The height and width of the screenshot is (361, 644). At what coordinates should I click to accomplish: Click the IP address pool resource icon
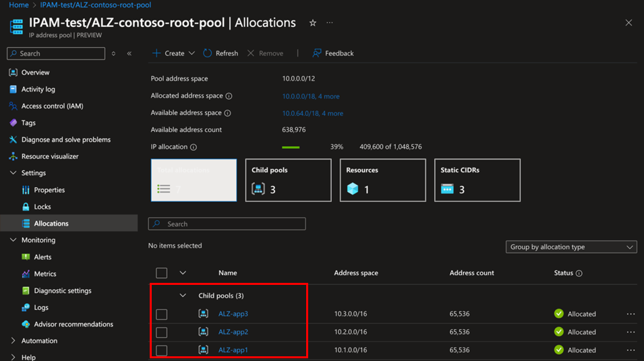[16, 27]
